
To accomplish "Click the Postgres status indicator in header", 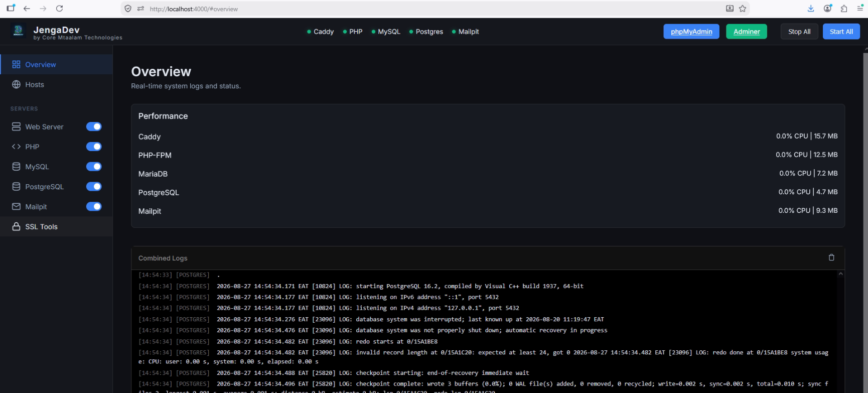I will [x=426, y=32].
